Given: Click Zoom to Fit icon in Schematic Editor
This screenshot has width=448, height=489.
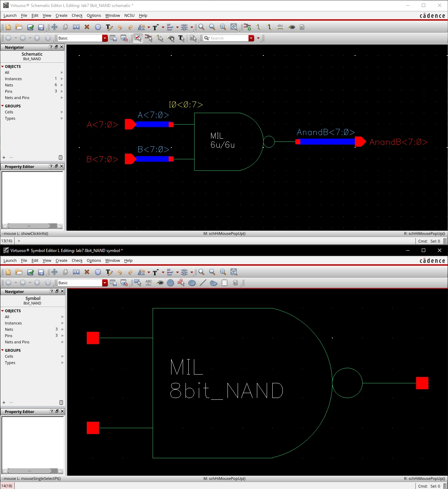Looking at the screenshot, I should tap(223, 27).
